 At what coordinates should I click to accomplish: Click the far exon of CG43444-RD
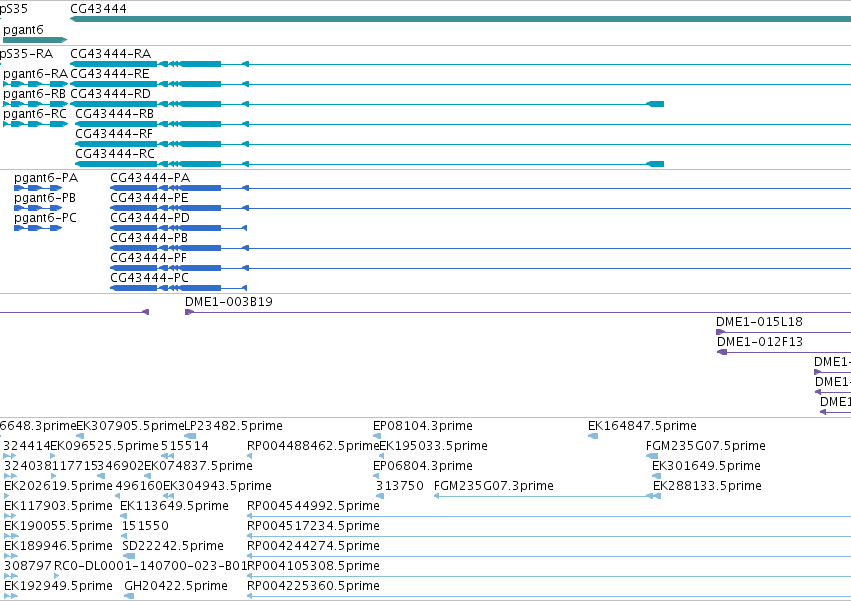656,104
